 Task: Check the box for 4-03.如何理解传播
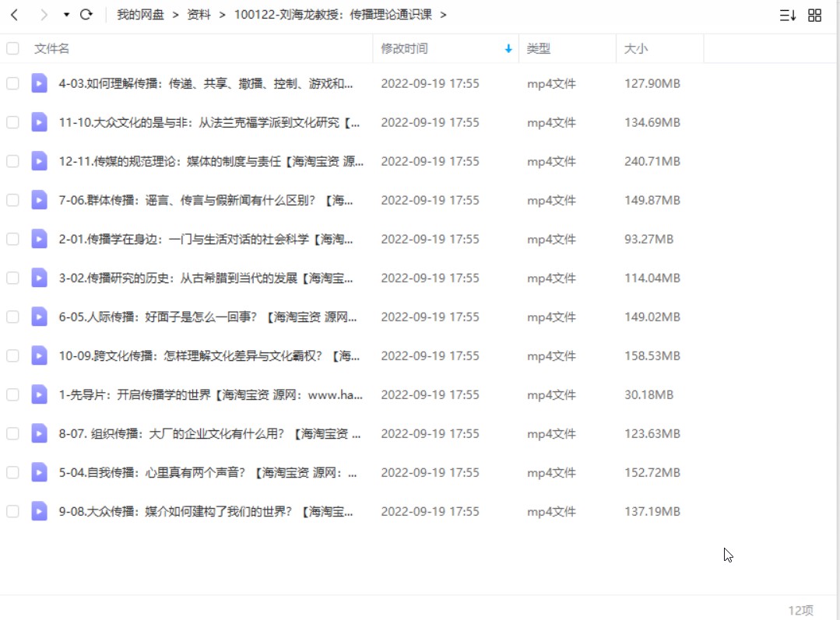click(13, 83)
